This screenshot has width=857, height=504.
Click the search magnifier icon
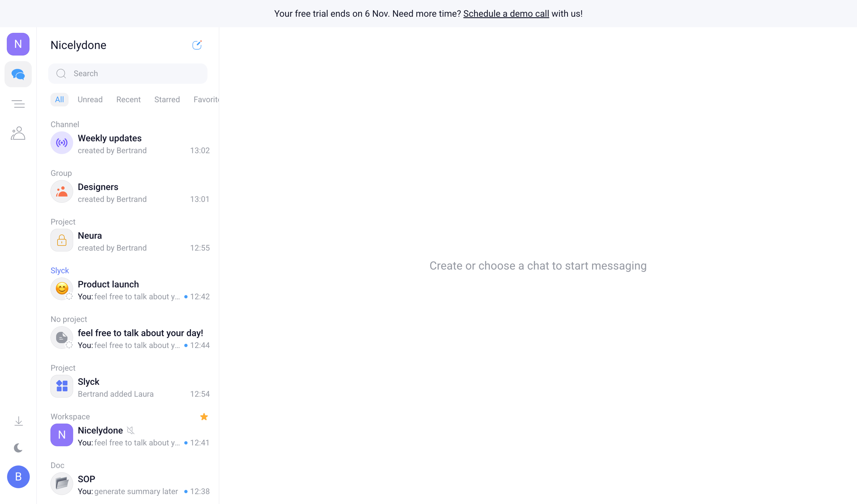point(61,74)
